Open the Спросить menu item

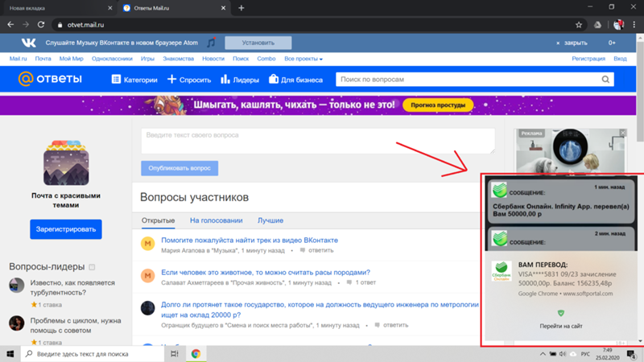(189, 80)
